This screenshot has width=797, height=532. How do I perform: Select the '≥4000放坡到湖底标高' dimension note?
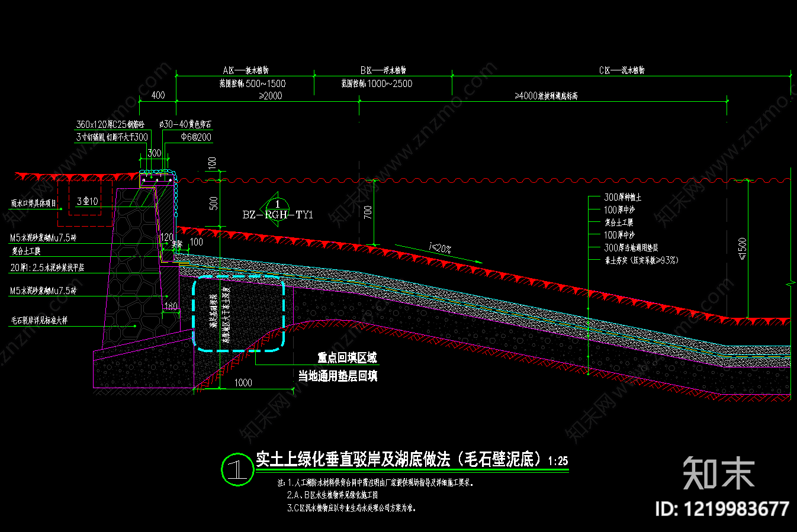click(x=546, y=96)
